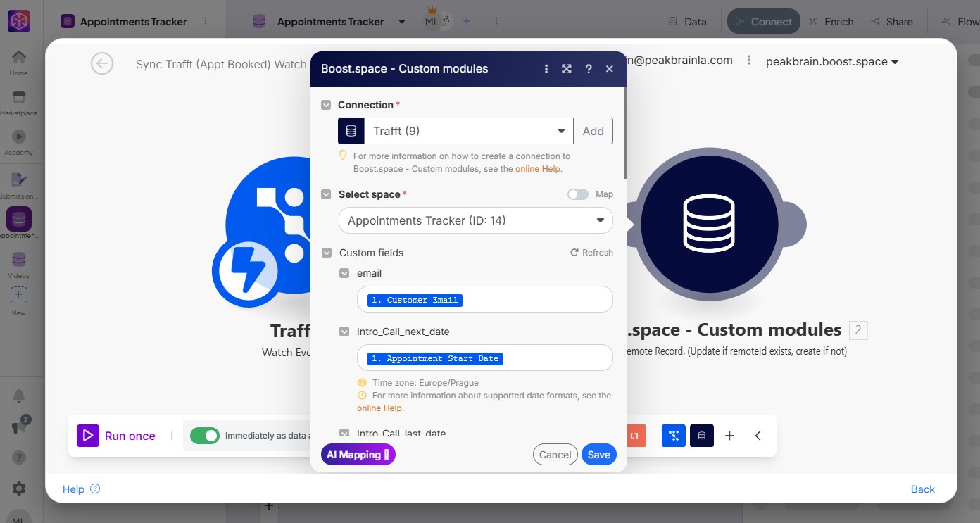This screenshot has height=523, width=980.
Task: Open Marketplace in the left sidebar
Action: pyautogui.click(x=19, y=103)
